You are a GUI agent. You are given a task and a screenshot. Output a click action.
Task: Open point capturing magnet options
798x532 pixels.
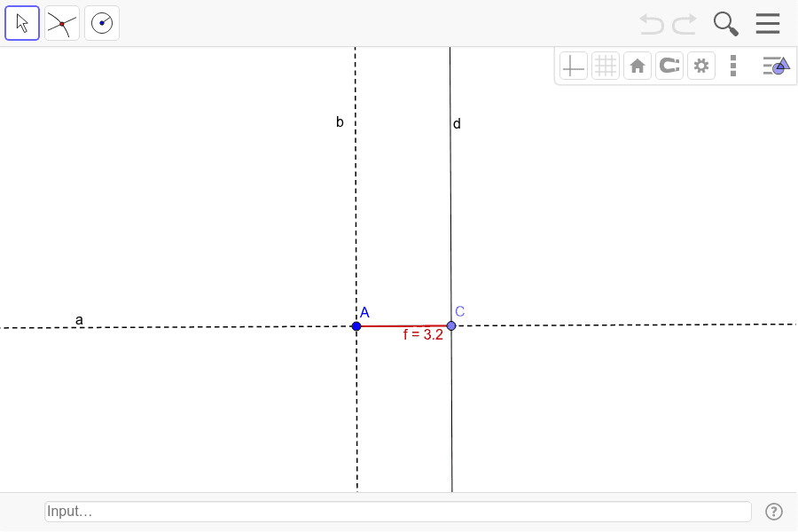tap(669, 66)
